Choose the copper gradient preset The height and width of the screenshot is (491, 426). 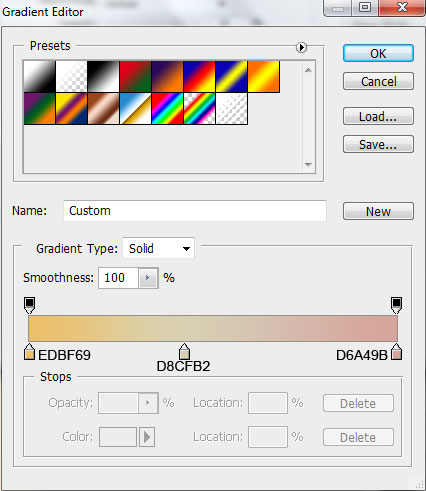coord(103,108)
